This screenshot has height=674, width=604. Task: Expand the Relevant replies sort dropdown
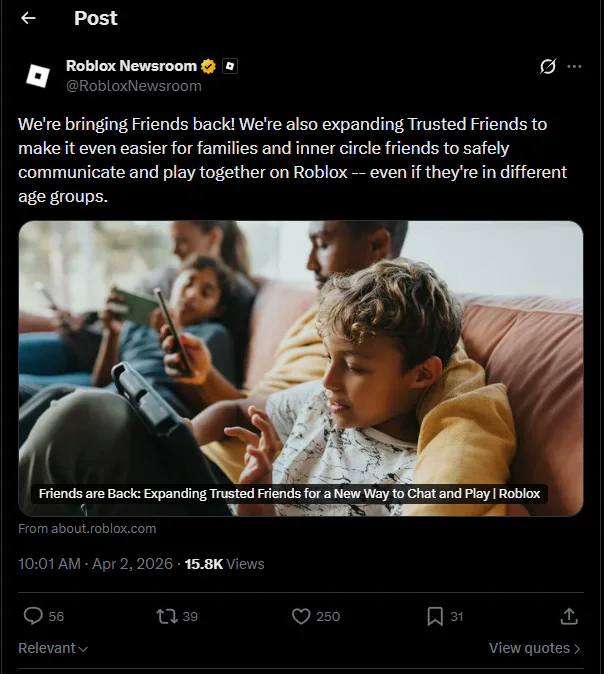[53, 648]
